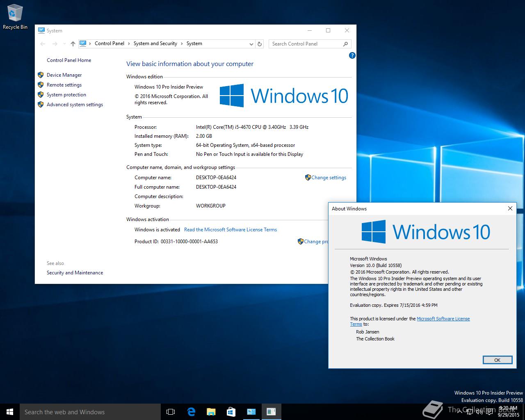Click OK in About Windows dialog

pyautogui.click(x=497, y=360)
